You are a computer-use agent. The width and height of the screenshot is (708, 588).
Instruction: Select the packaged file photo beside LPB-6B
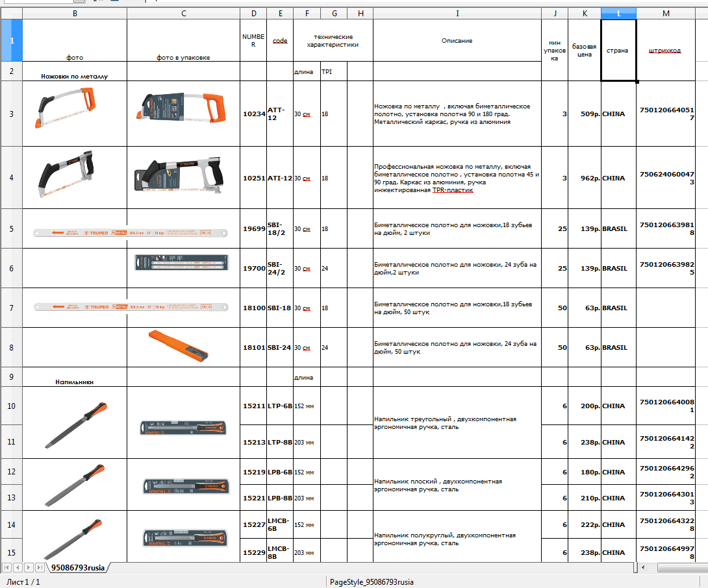(186, 487)
